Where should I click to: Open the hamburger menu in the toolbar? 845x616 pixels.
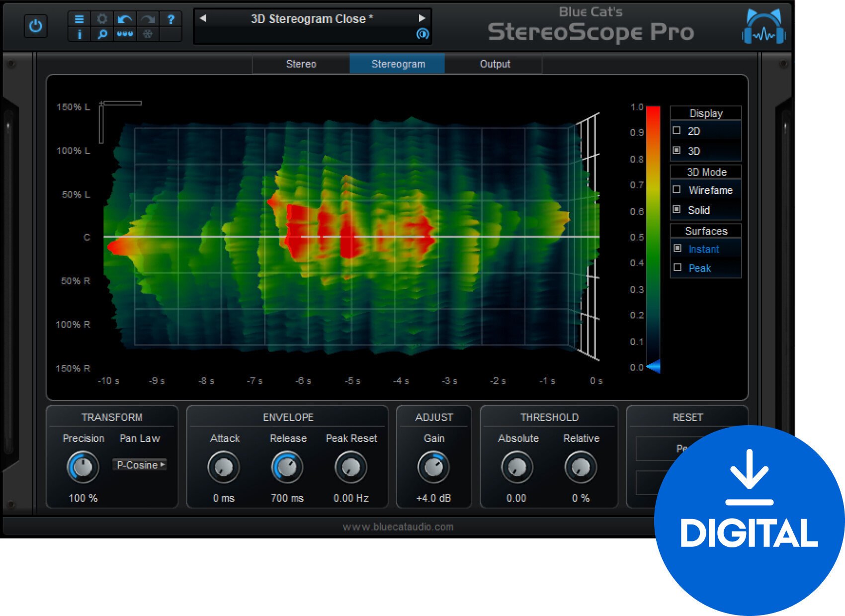tap(79, 19)
